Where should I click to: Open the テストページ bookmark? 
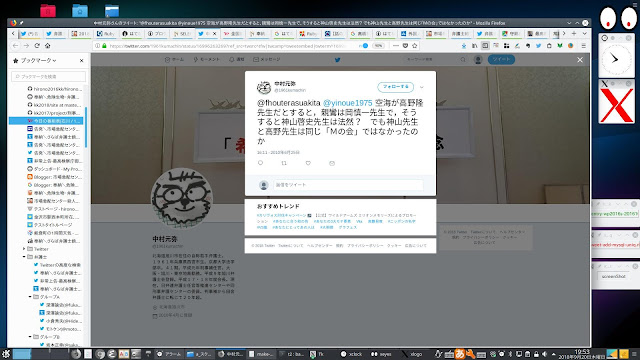(x=54, y=209)
